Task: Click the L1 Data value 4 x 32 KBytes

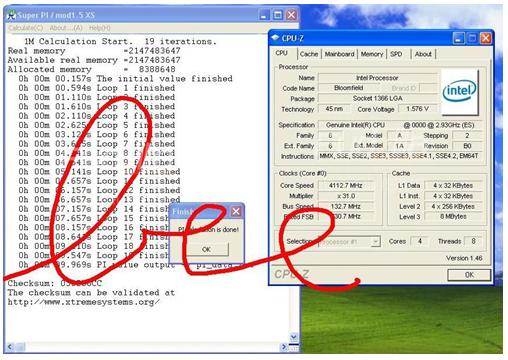Action: (453, 185)
